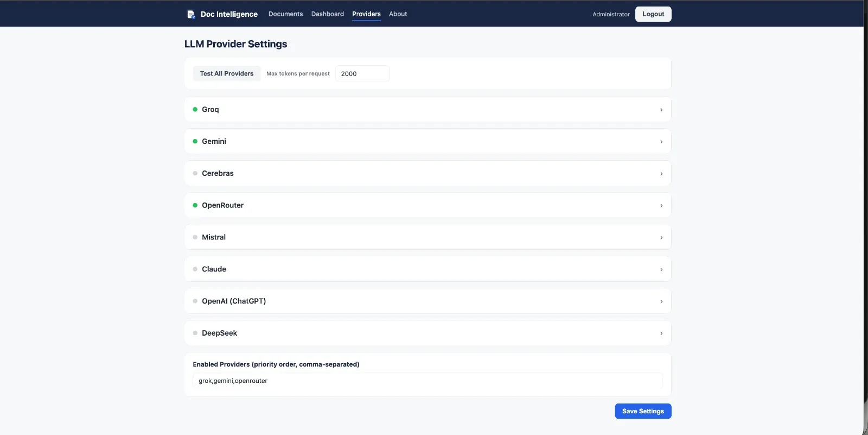The width and height of the screenshot is (868, 435).
Task: Run Test All Providers
Action: (227, 73)
